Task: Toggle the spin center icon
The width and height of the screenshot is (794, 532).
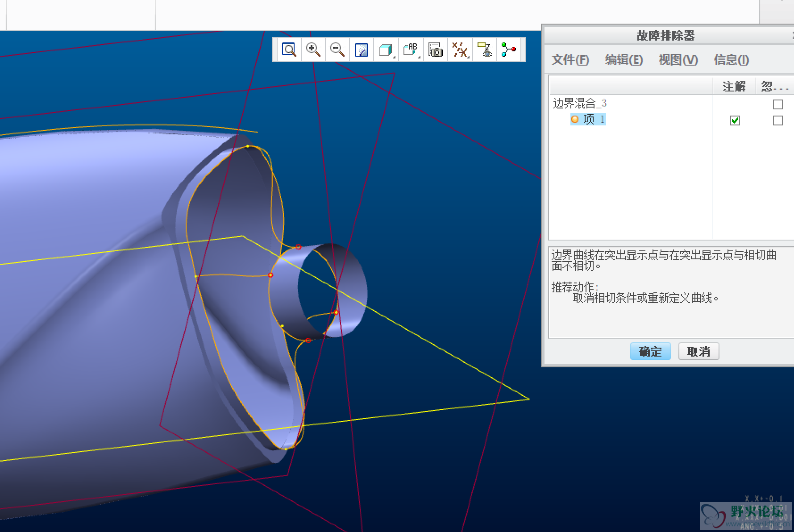Action: click(x=508, y=50)
